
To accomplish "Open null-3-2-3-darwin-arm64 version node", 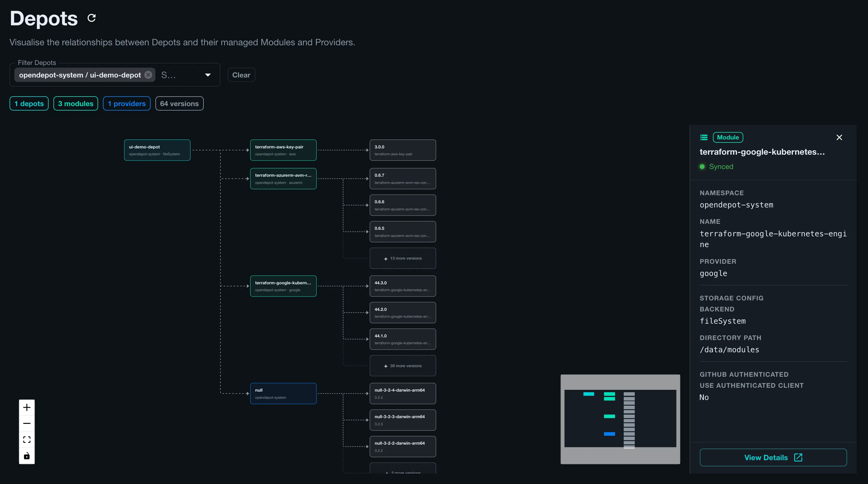I will point(403,420).
